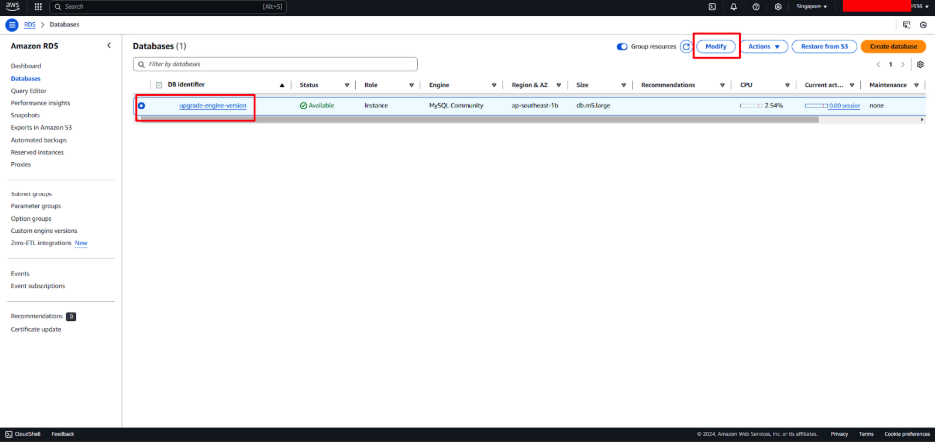The height and width of the screenshot is (442, 938).
Task: Click Create database button
Action: (x=893, y=47)
